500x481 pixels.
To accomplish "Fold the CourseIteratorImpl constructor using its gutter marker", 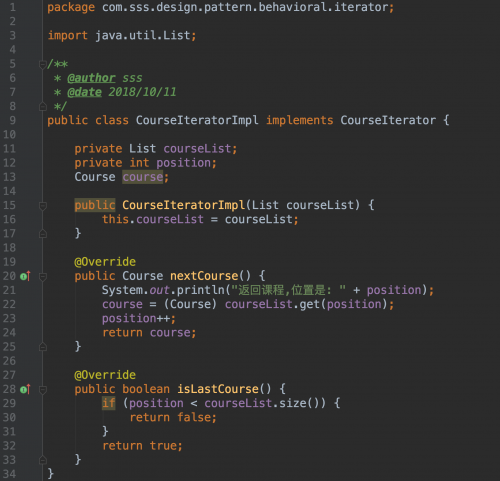I will [43, 206].
